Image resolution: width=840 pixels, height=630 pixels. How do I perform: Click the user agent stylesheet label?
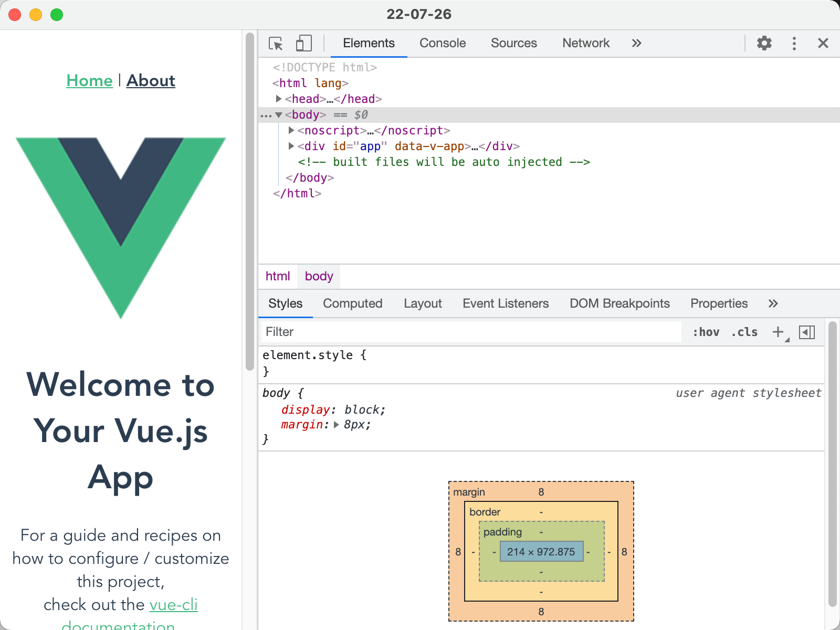[x=749, y=393]
